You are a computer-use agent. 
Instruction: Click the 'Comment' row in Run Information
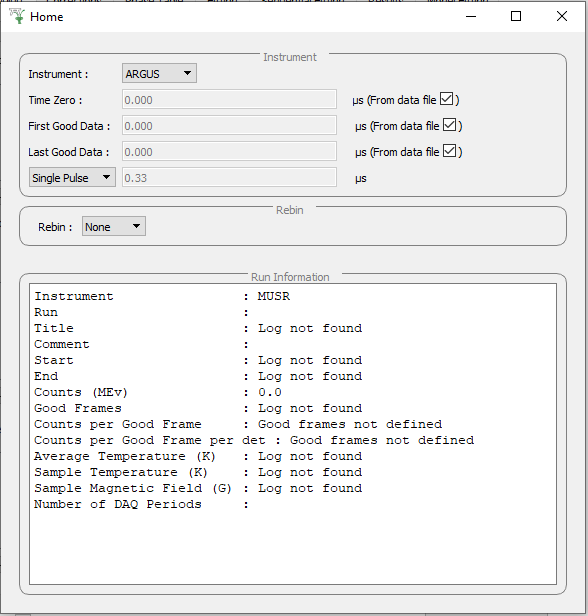[141, 344]
